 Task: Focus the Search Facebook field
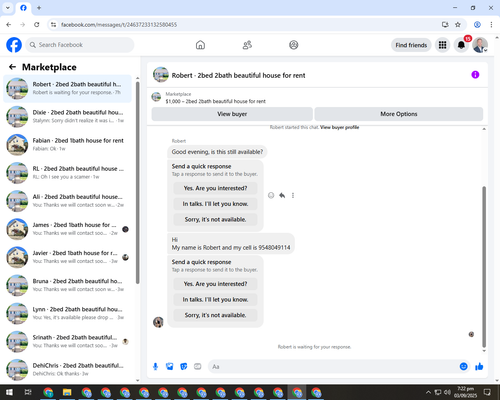point(80,45)
